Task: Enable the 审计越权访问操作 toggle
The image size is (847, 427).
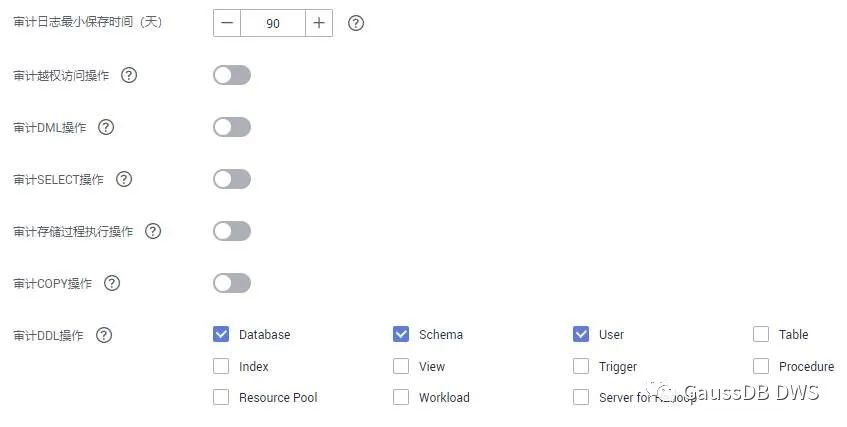Action: [x=232, y=75]
